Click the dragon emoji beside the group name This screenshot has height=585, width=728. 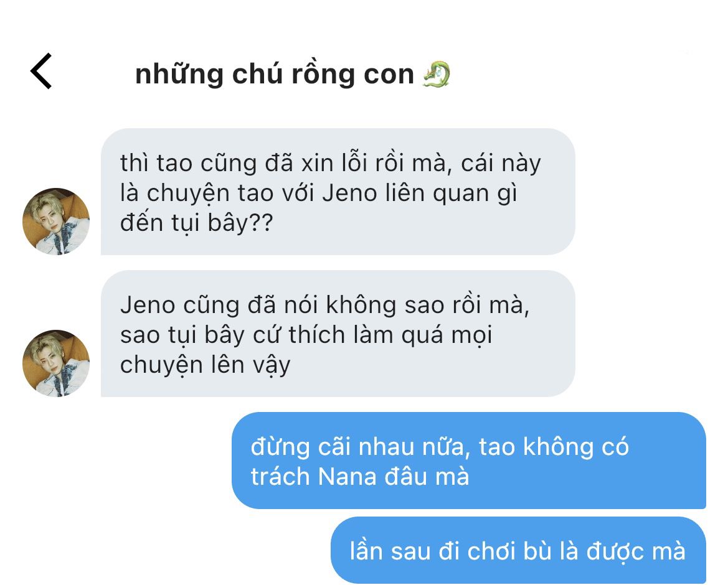[437, 74]
